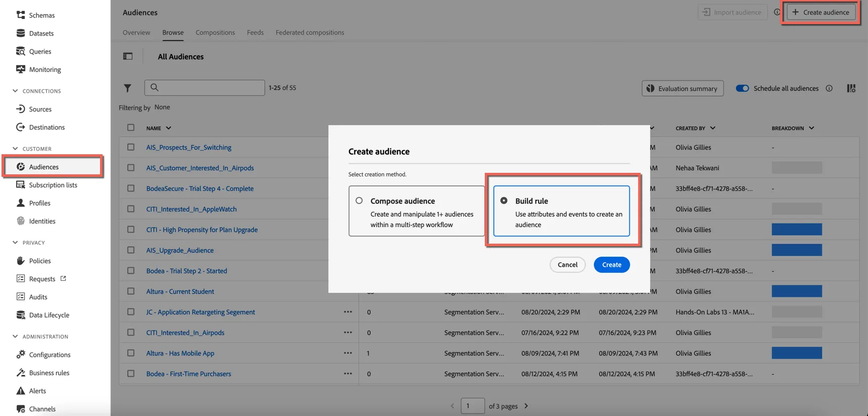Click the blue Create button
868x416 pixels.
(612, 264)
